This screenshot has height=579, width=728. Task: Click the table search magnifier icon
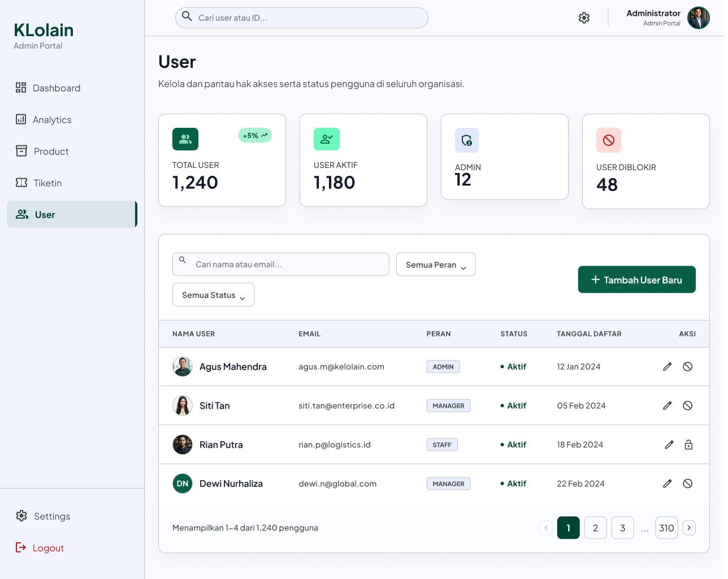pyautogui.click(x=183, y=260)
